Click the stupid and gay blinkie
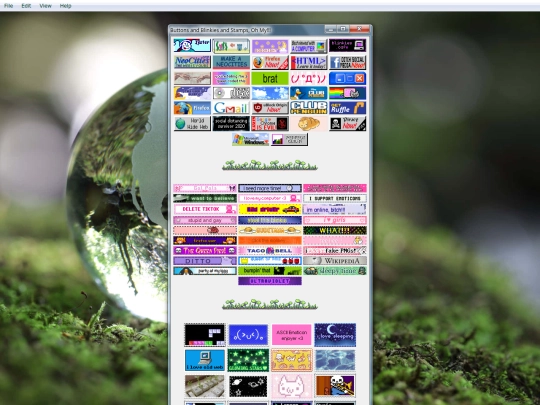The width and height of the screenshot is (540, 405). click(205, 220)
